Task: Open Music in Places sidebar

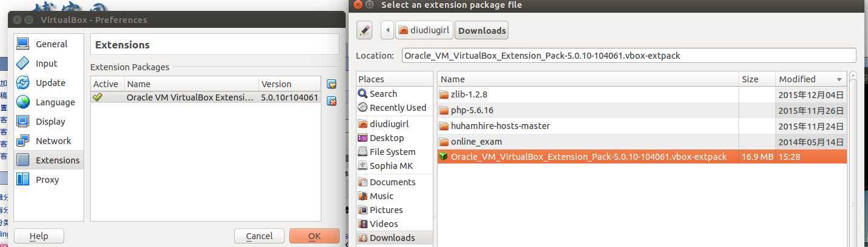Action: point(395,196)
